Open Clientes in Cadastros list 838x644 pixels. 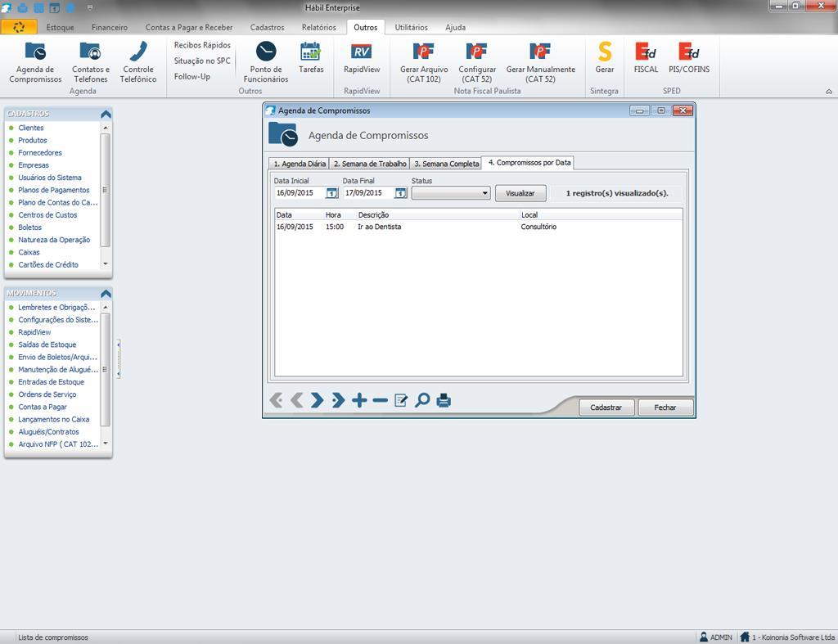(x=31, y=128)
